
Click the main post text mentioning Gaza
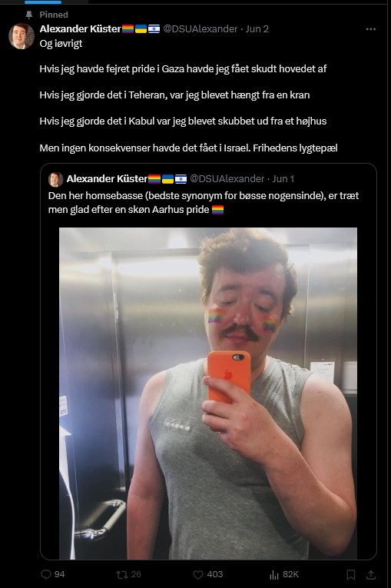coord(183,69)
